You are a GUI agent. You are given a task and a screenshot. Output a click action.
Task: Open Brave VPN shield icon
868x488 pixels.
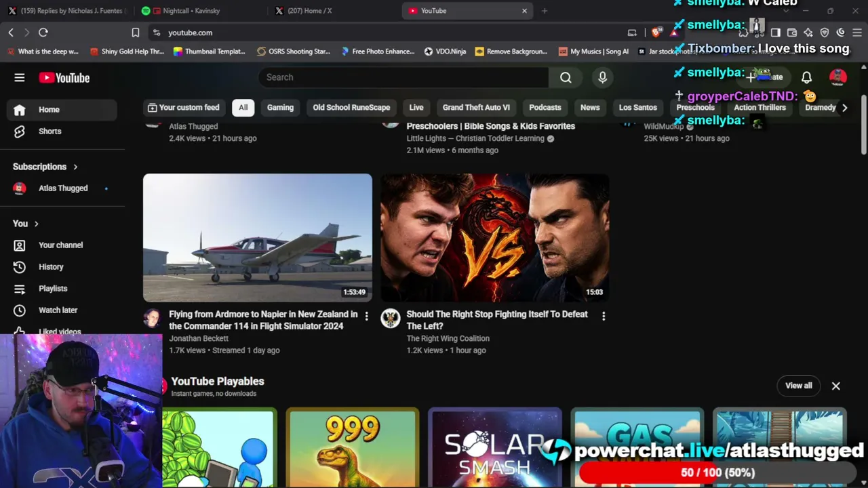pyautogui.click(x=825, y=33)
